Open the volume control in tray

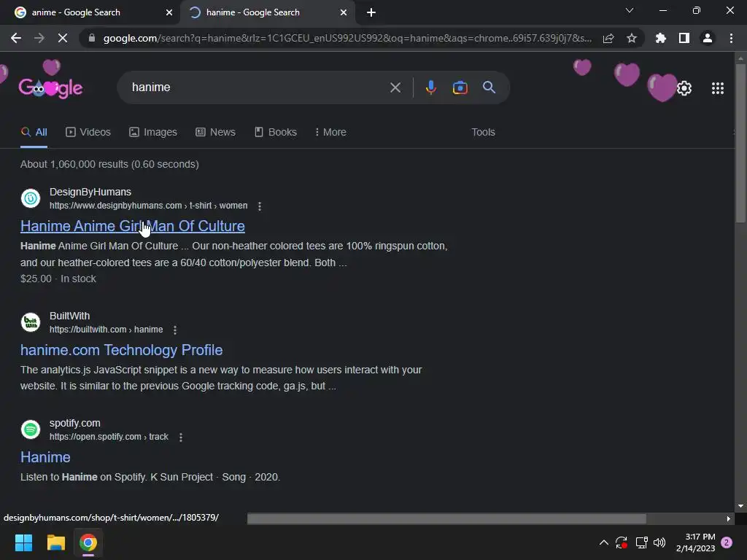click(x=659, y=542)
